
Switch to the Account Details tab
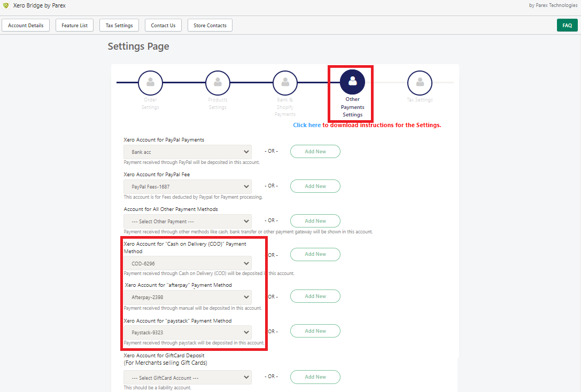(x=26, y=25)
